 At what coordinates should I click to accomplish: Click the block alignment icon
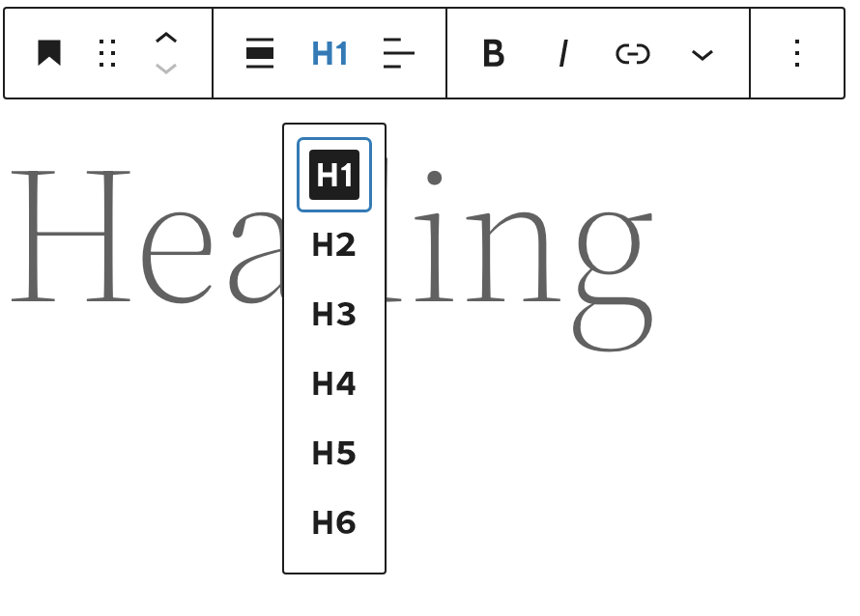tap(259, 53)
